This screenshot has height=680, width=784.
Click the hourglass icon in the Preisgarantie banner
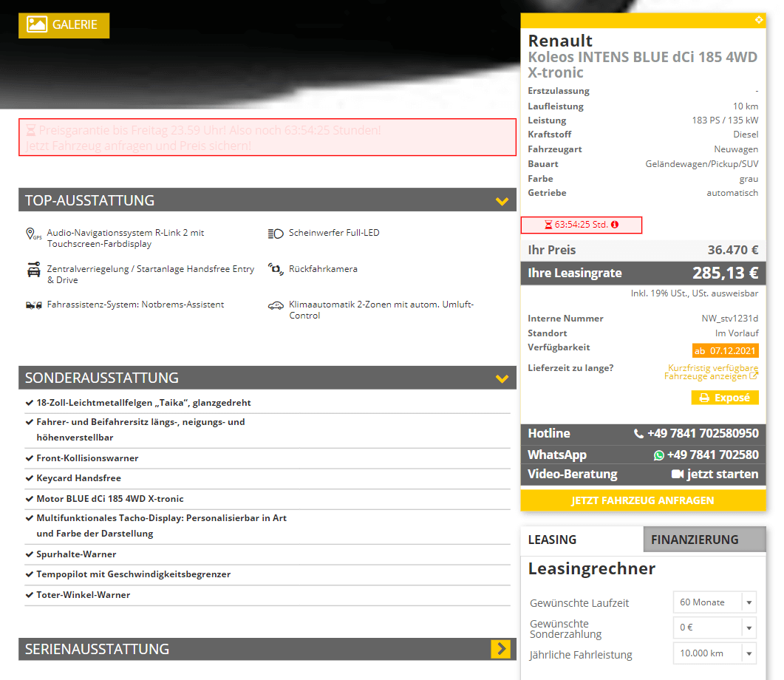coord(31,131)
